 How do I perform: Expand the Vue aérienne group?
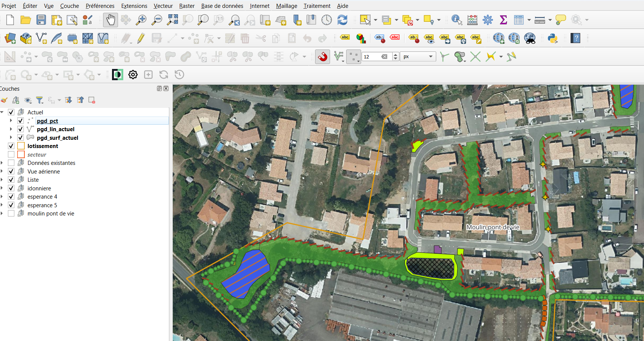pyautogui.click(x=2, y=171)
